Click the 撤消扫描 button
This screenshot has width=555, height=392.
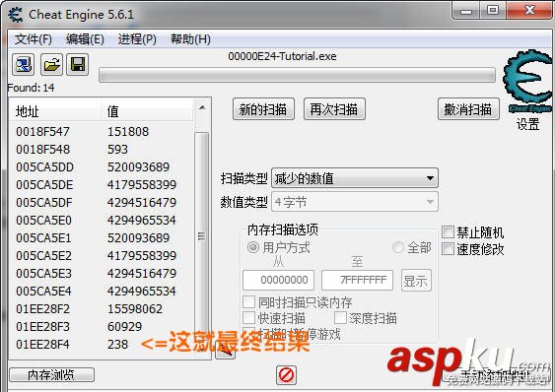click(468, 109)
